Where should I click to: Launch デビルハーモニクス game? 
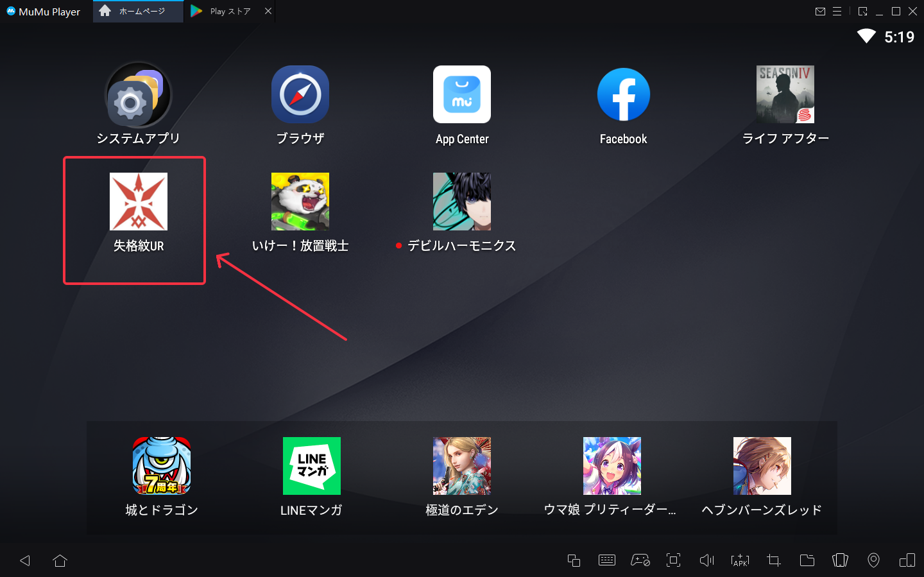point(462,202)
